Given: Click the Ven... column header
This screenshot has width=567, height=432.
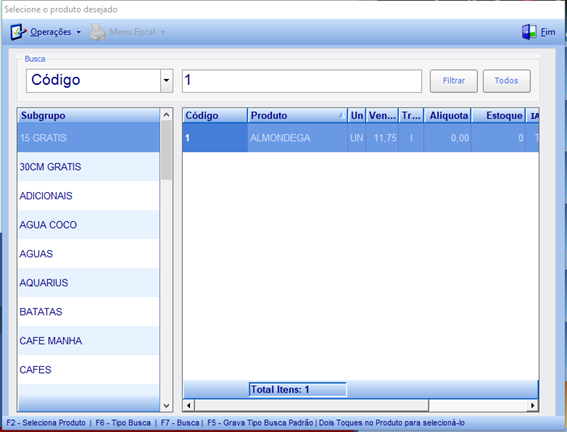Looking at the screenshot, I should 382,115.
